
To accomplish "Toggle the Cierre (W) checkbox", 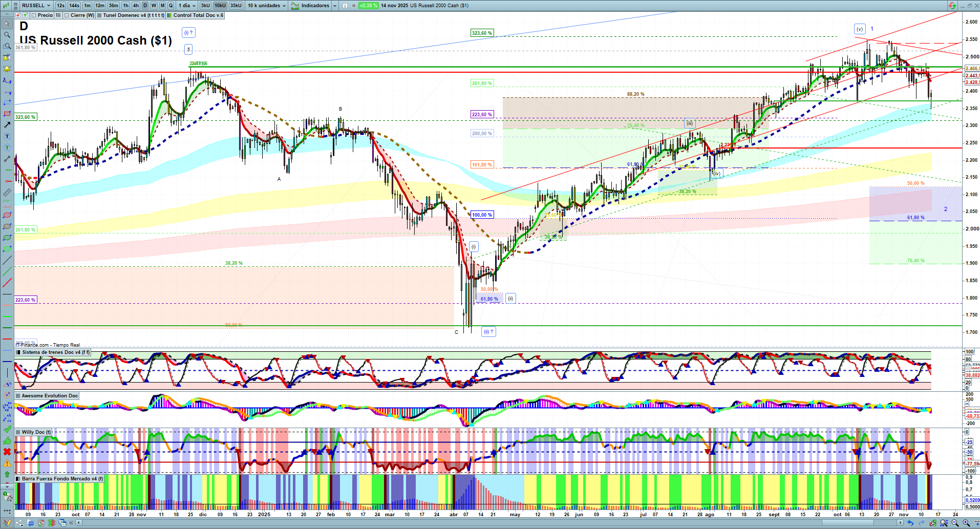I will 67,15.
